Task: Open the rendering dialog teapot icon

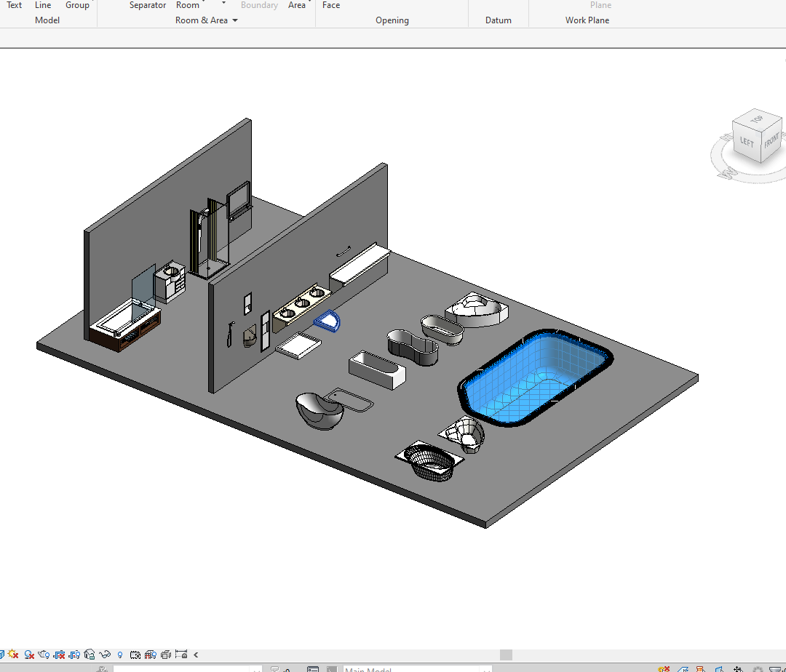Action: pos(44,655)
